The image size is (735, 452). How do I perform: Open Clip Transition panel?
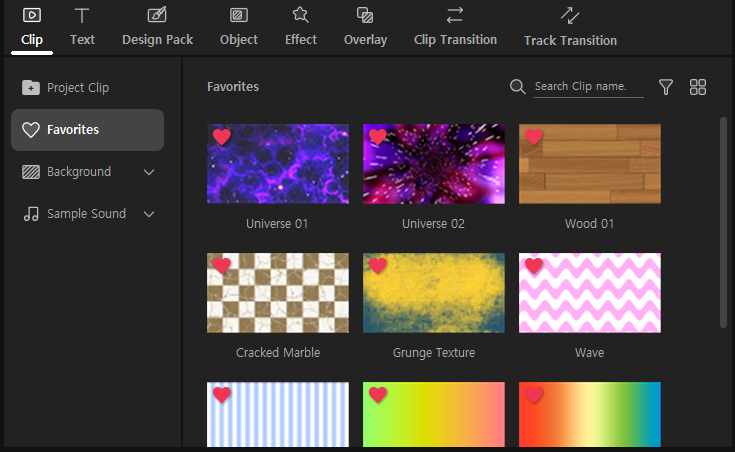click(455, 27)
